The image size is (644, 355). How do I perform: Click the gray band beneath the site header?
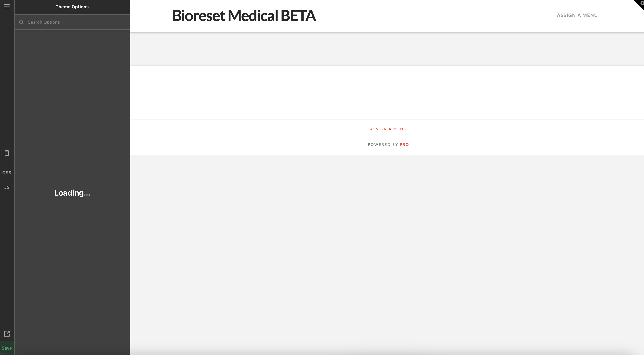tap(387, 49)
